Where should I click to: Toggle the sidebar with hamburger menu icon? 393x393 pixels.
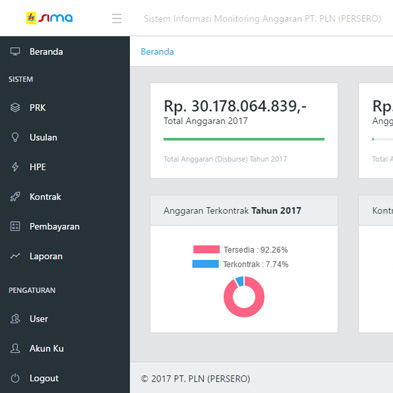[117, 18]
